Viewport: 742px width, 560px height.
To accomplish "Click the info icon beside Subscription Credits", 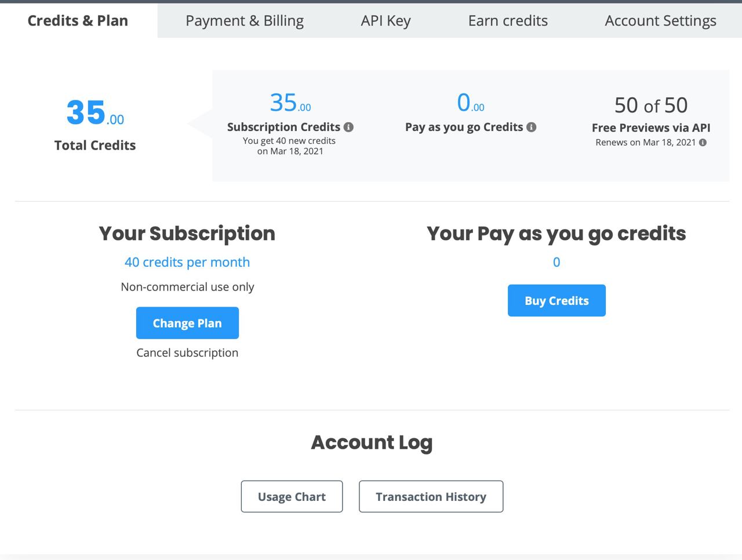I will point(348,127).
